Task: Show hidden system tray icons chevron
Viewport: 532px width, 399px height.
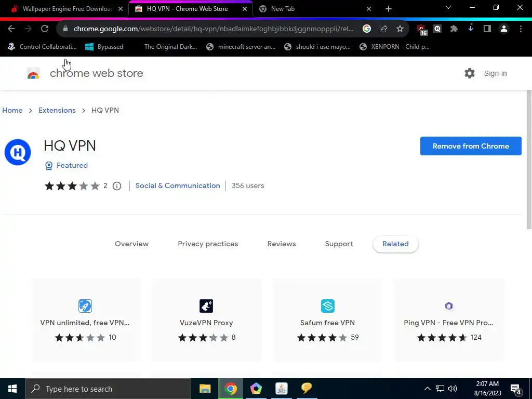Action: tap(428, 389)
